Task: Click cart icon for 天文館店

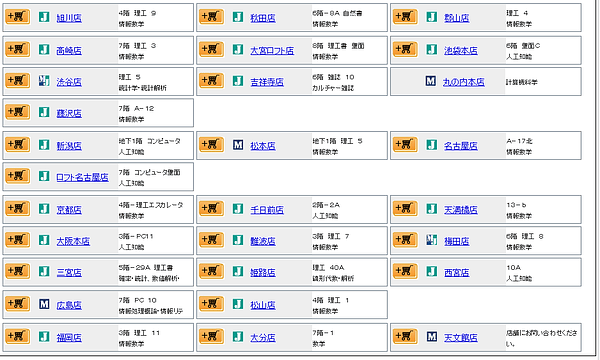Action: click(x=405, y=337)
